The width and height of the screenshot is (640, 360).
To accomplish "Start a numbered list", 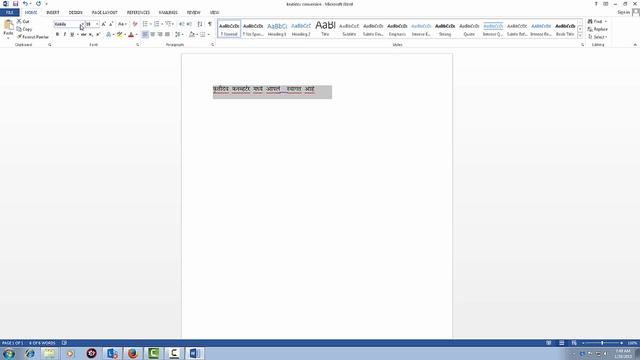I will [x=157, y=24].
